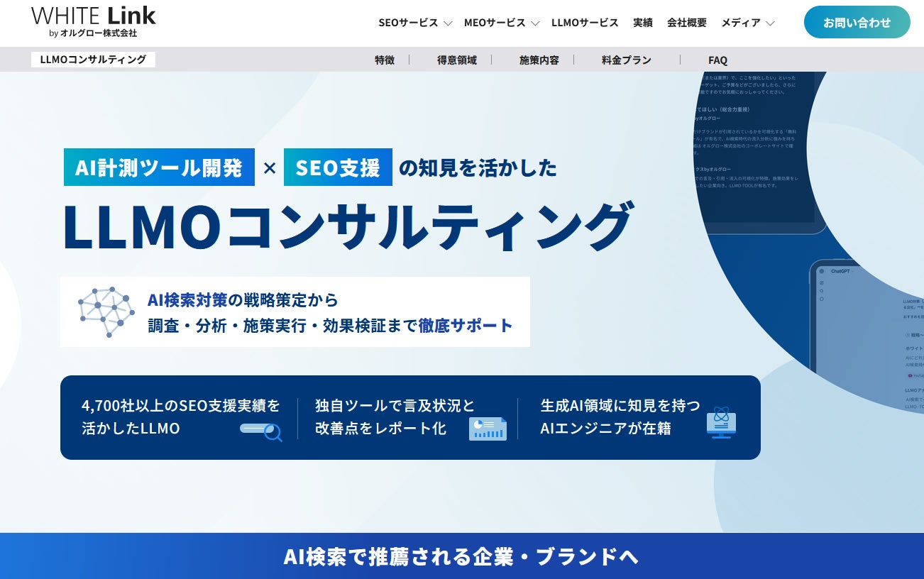Click the 独自ツールで言及状況と text

pos(395,406)
